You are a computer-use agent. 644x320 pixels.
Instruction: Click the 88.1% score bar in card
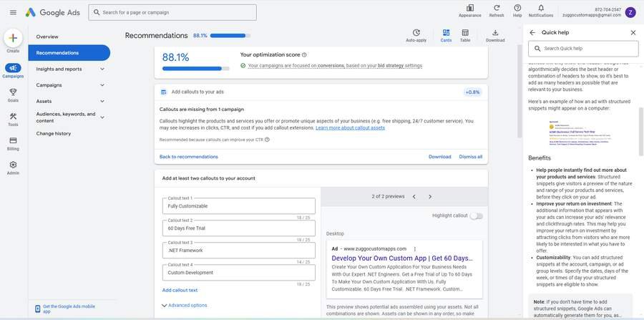pyautogui.click(x=196, y=69)
